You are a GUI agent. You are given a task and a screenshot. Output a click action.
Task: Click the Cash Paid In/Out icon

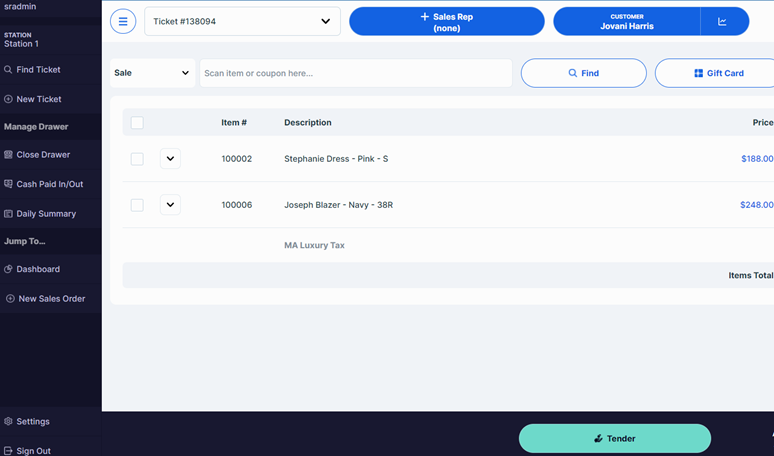tap(9, 184)
